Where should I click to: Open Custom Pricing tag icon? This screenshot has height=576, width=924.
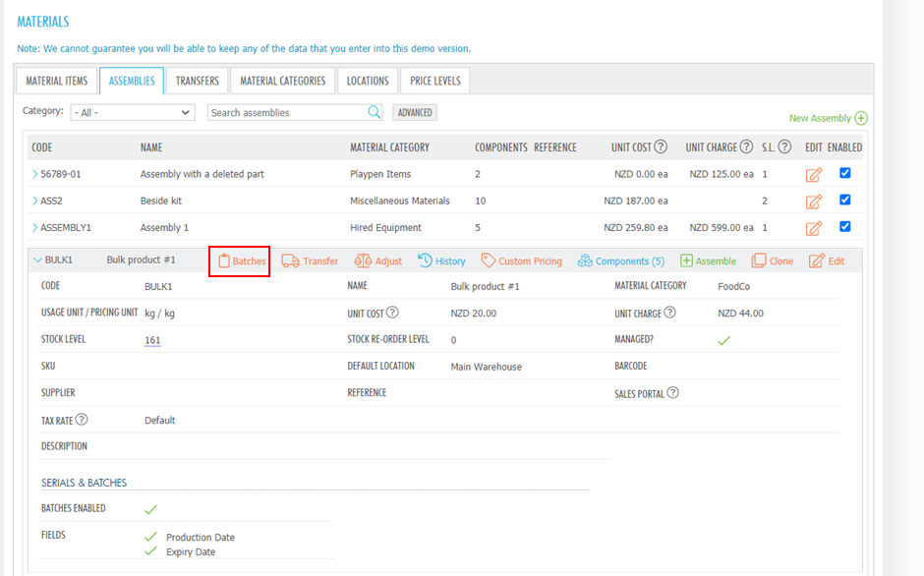coord(489,261)
